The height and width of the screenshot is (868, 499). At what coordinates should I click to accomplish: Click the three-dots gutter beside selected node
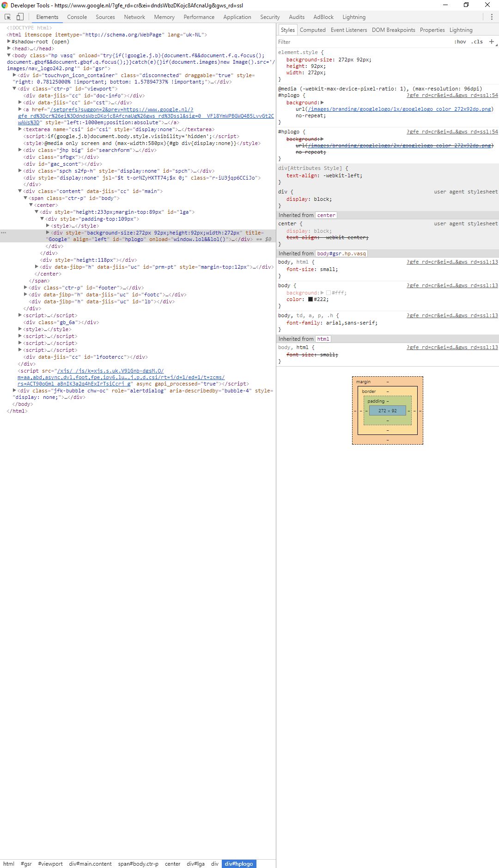click(3, 233)
